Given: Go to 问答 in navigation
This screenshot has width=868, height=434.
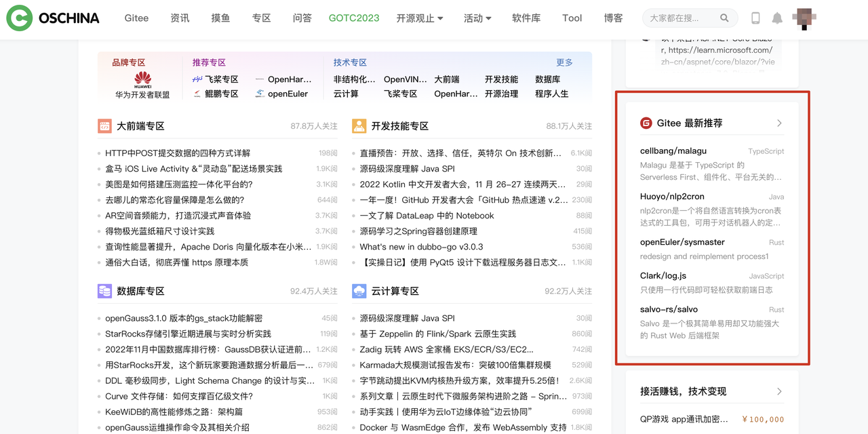Looking at the screenshot, I should click(x=302, y=18).
